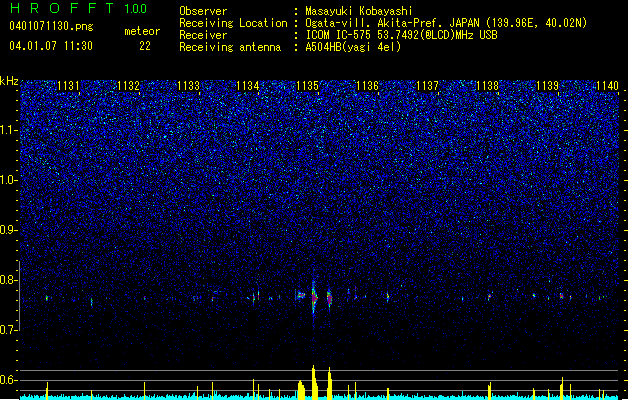Screen dimensions: 629x400
Task: Click the Ogata-vill. Akita-Pref. JAPAN location value
Action: (446, 23)
